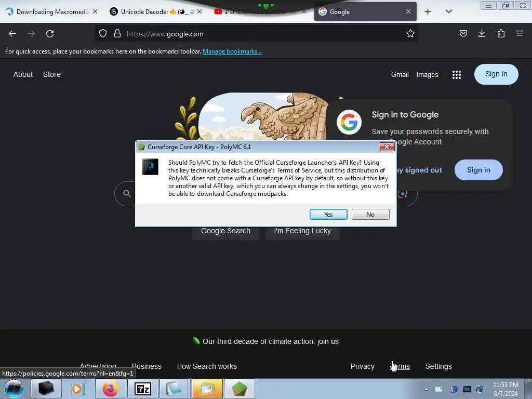Click the top-right Google Sign in button

496,74
